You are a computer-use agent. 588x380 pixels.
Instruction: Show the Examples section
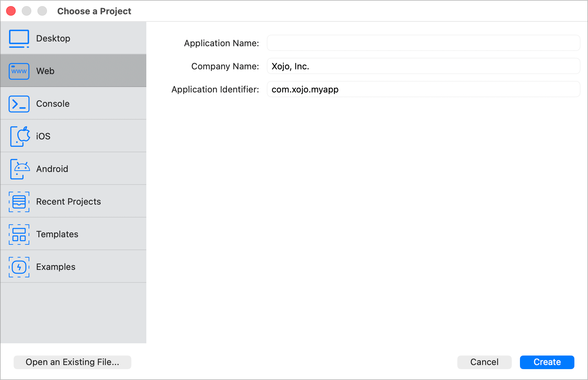56,267
